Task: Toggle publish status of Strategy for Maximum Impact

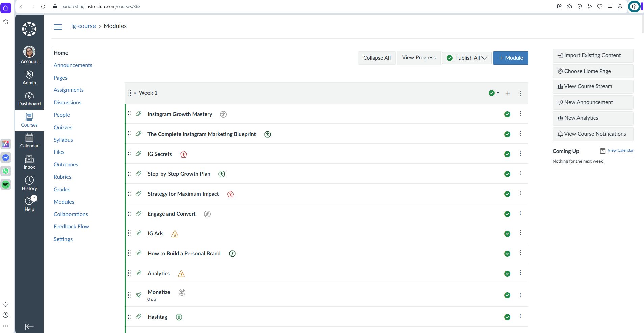Action: [x=507, y=194]
